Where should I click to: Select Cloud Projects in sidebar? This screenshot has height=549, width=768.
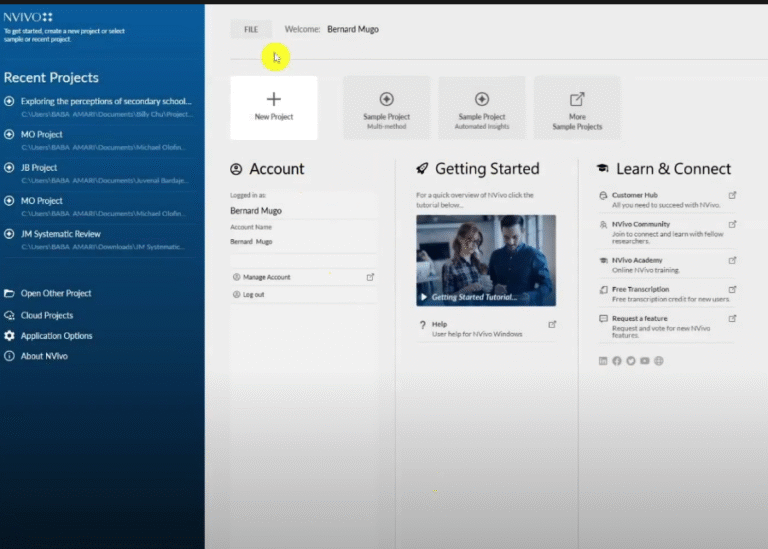[47, 315]
